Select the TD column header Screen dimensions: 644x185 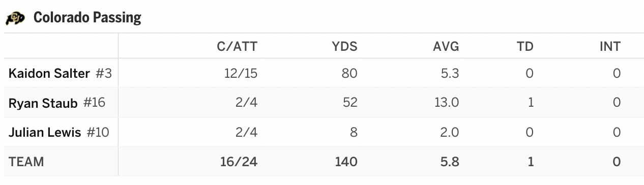[x=525, y=47]
